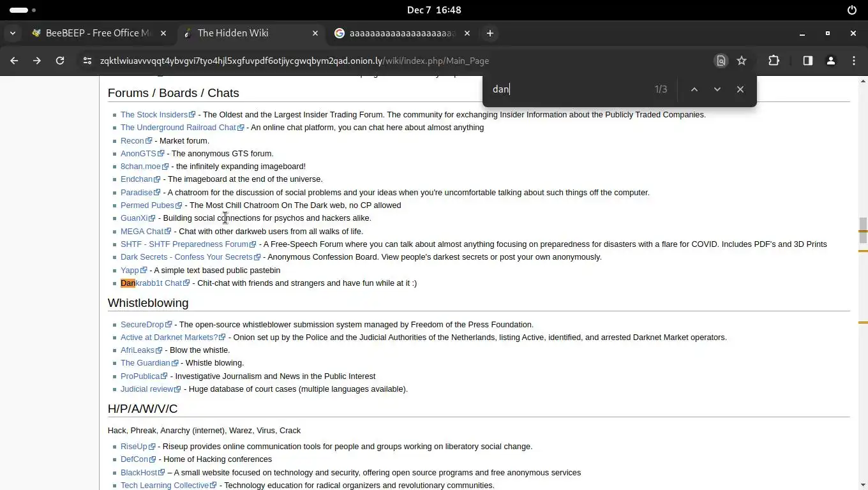Open the Permed Pubes link
This screenshot has width=868, height=490.
tap(151, 205)
